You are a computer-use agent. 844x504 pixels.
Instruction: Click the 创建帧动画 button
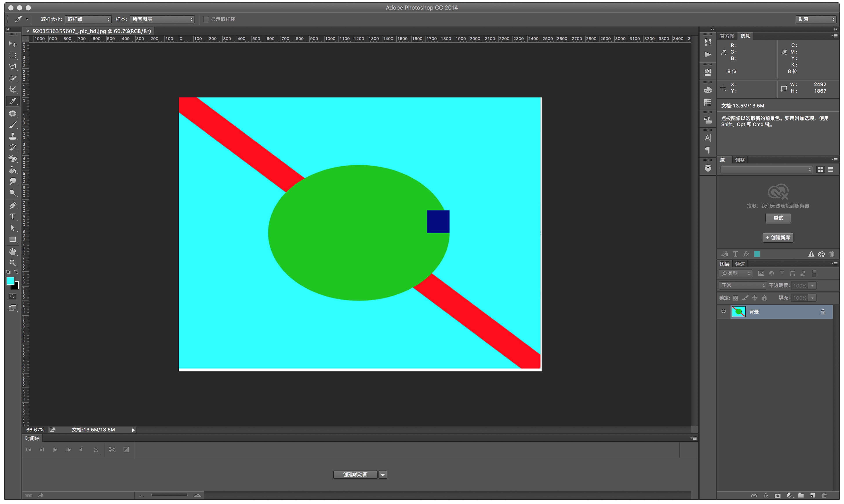click(355, 475)
